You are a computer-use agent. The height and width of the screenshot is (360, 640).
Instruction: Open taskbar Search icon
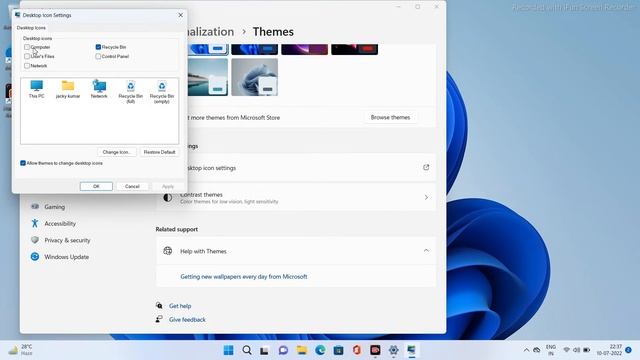(x=247, y=350)
